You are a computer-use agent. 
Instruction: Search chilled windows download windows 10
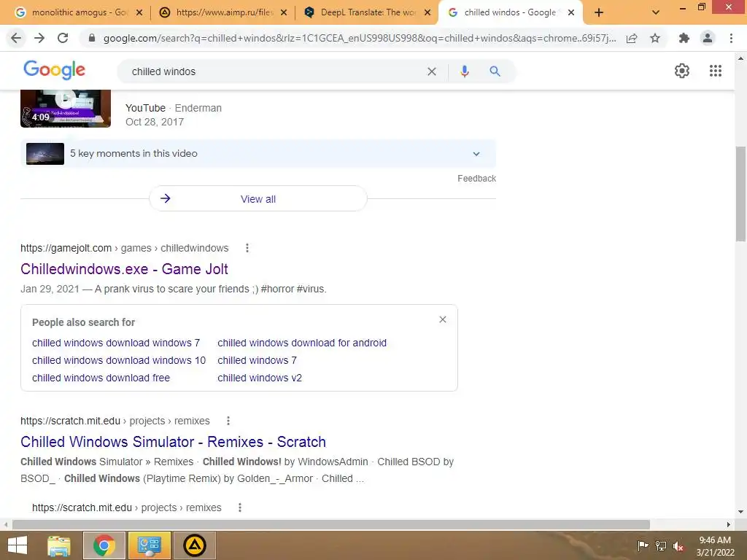point(119,360)
